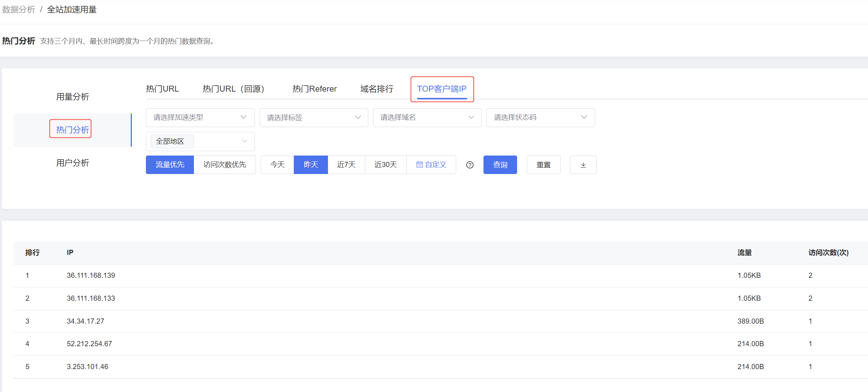This screenshot has height=392, width=868.
Task: Click the blue 查询 button
Action: point(500,165)
